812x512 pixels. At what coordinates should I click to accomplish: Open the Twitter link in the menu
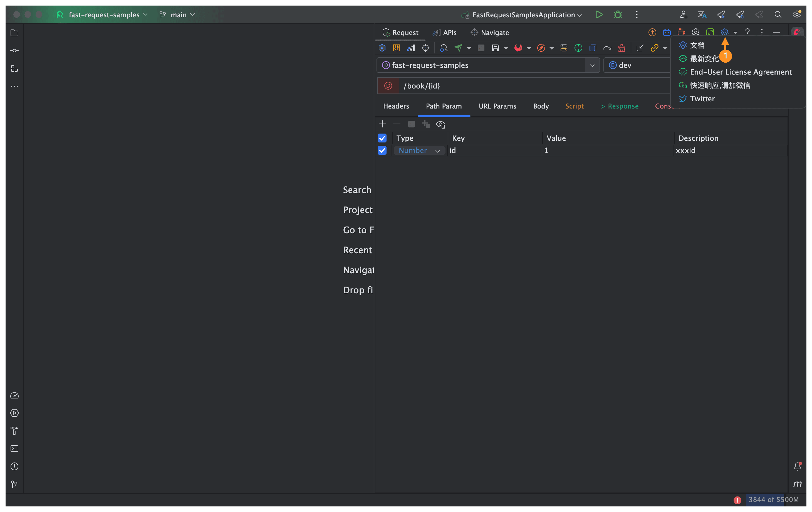click(702, 99)
